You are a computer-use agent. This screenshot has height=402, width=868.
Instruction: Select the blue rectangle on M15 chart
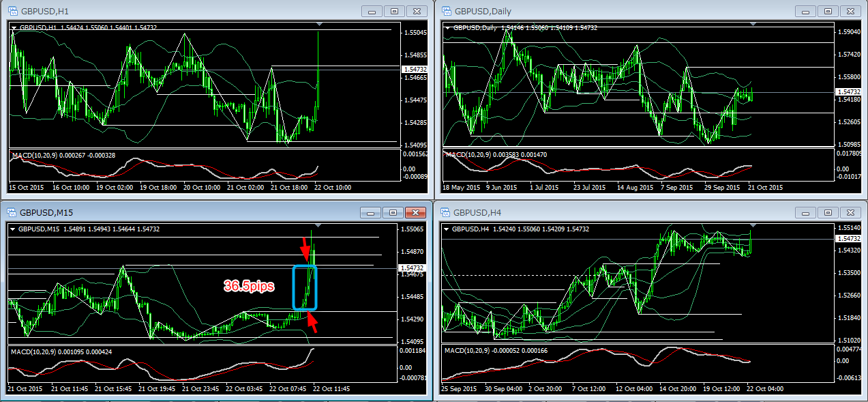294,287
